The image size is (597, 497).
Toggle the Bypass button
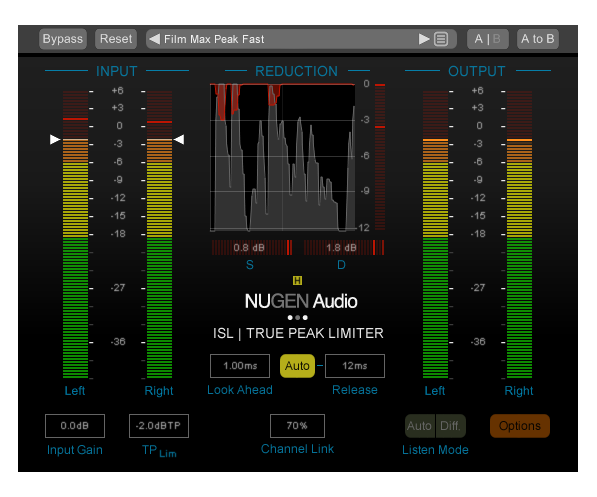[x=63, y=39]
